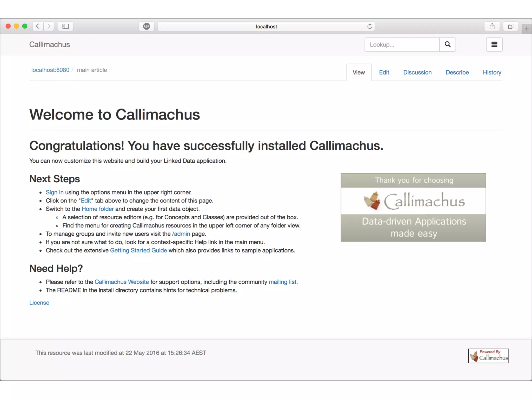Reload the page with refresh icon
The width and height of the screenshot is (532, 399).
(370, 26)
